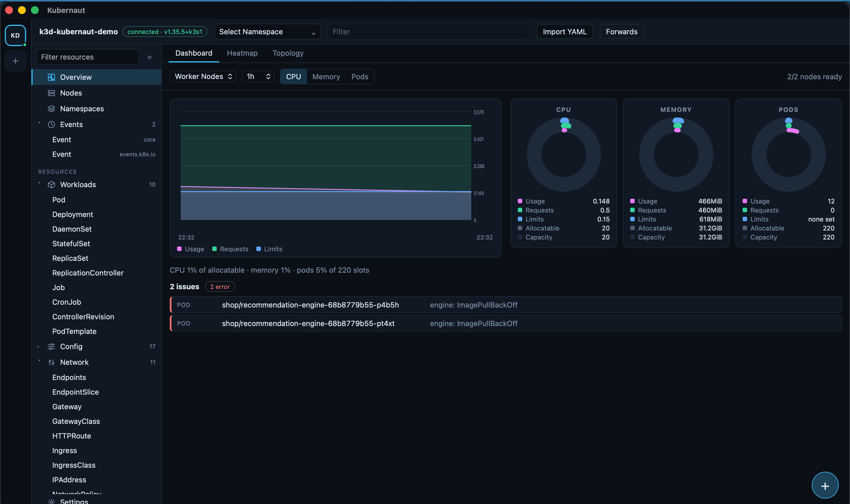Select PodTemplate in sidebar
Image resolution: width=850 pixels, height=504 pixels.
click(x=97, y=331)
